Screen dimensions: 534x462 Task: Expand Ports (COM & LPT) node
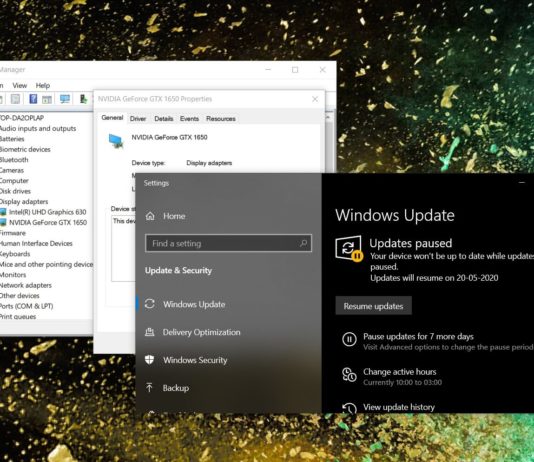[x=26, y=306]
